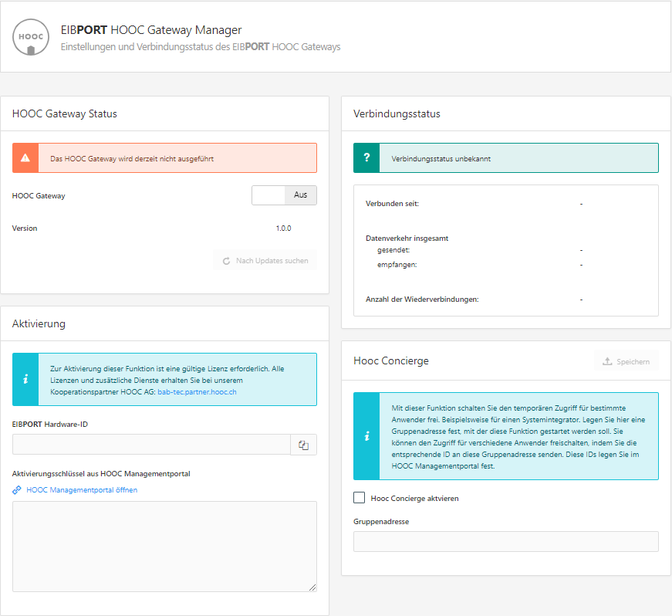Copy the EIBPORT Hardware-ID to clipboard
Viewport: 672px width, 616px height.
[x=303, y=445]
